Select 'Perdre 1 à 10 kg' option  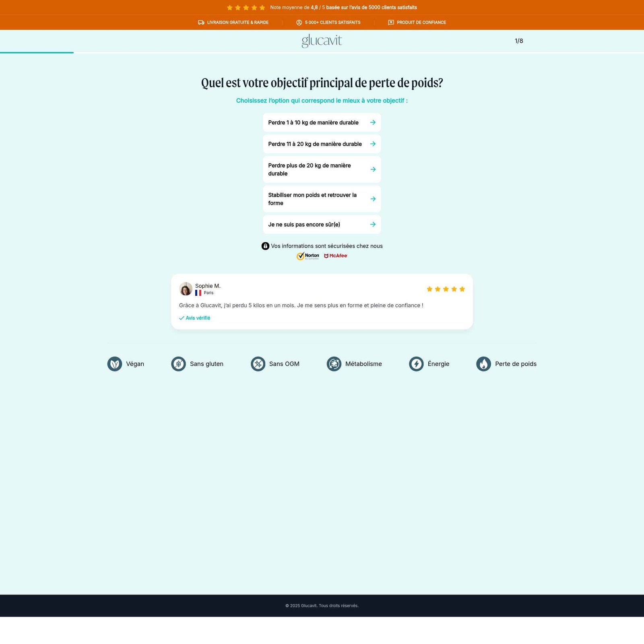[x=322, y=122]
